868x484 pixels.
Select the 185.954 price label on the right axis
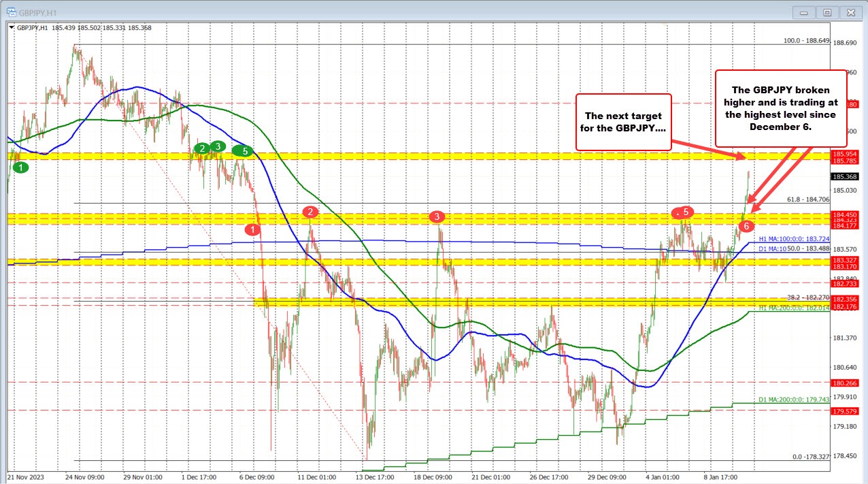(x=846, y=155)
